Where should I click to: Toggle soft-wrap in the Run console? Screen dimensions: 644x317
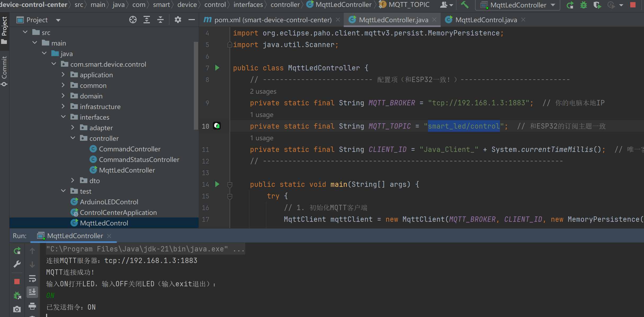click(32, 278)
